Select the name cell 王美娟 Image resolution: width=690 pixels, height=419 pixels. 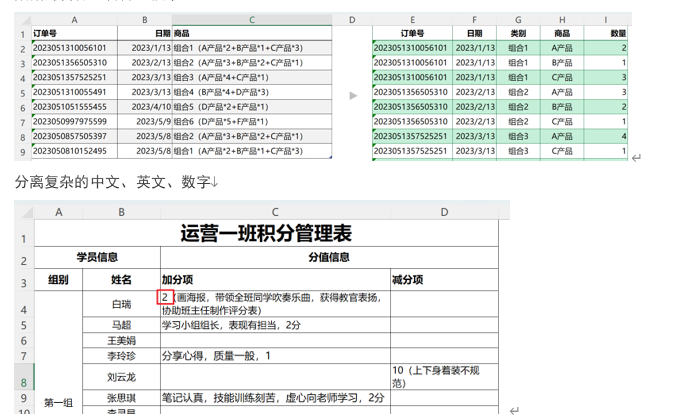(x=121, y=340)
